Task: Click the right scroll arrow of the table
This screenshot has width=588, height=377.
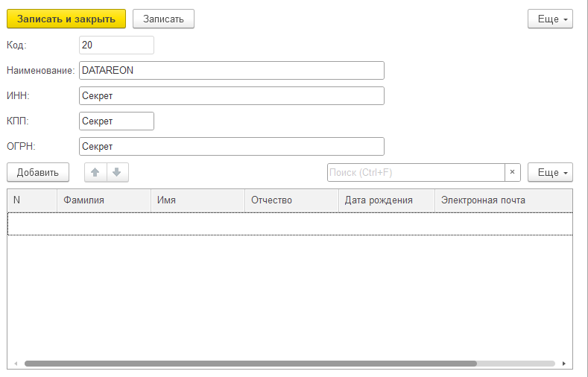Action: pyautogui.click(x=564, y=364)
